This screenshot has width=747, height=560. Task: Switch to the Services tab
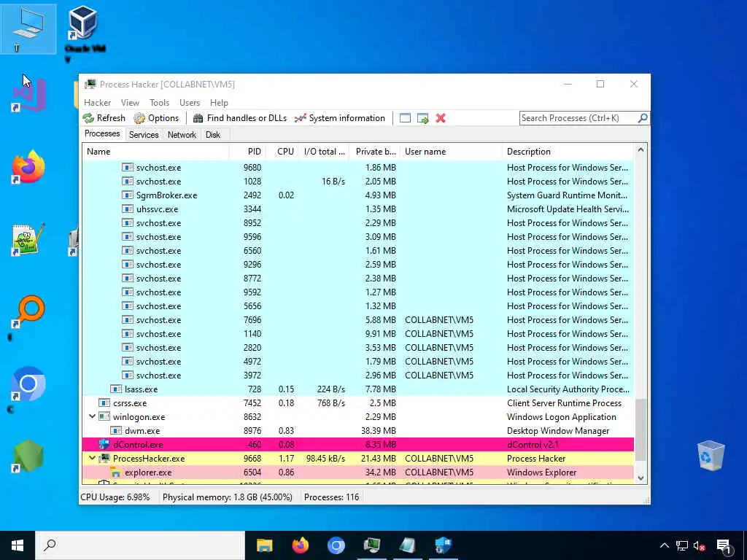tap(144, 135)
